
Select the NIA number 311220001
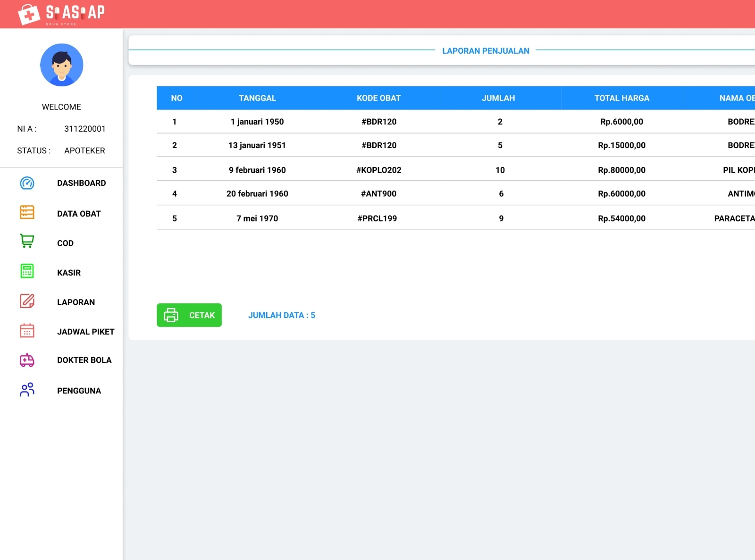click(84, 128)
